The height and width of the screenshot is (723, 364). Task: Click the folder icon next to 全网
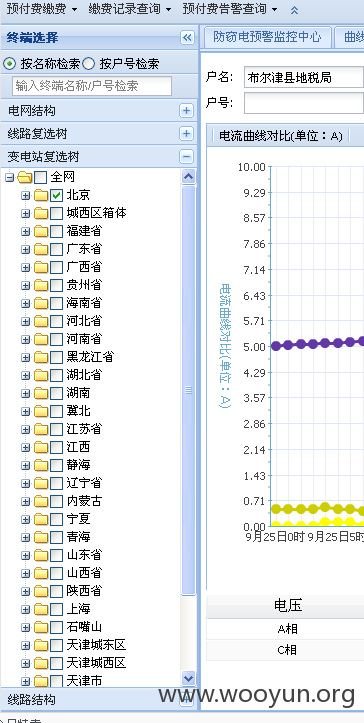click(x=24, y=178)
